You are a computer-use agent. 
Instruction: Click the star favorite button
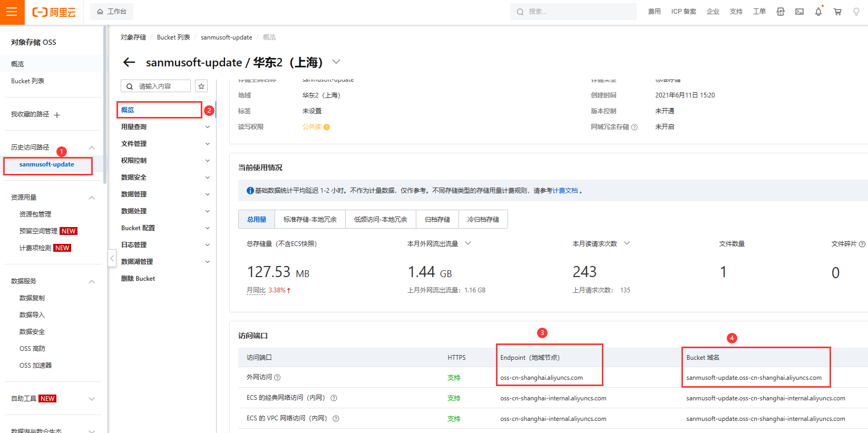[201, 86]
